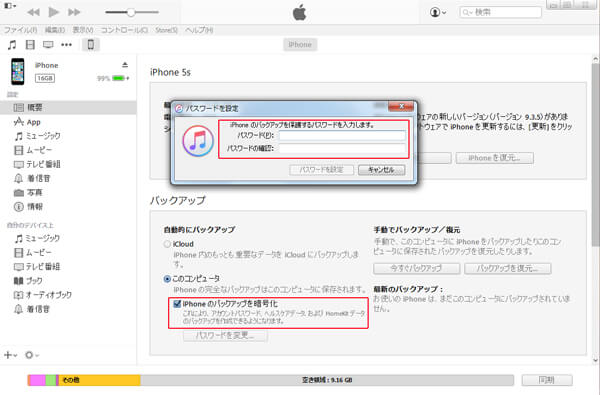
Task: Switch to the music library icon
Action: [x=12, y=45]
